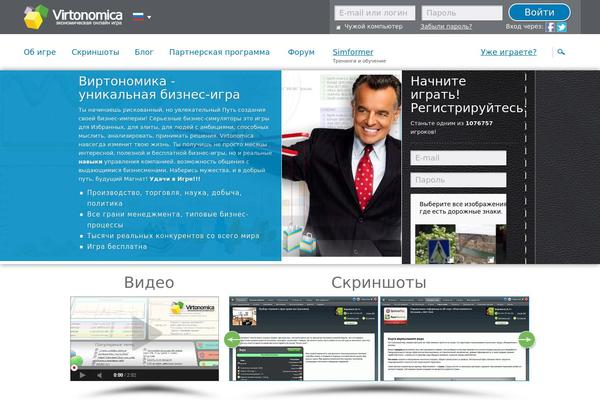Focus the registration Пароль field
Image resolution: width=600 pixels, height=400 pixels.
[x=458, y=180]
